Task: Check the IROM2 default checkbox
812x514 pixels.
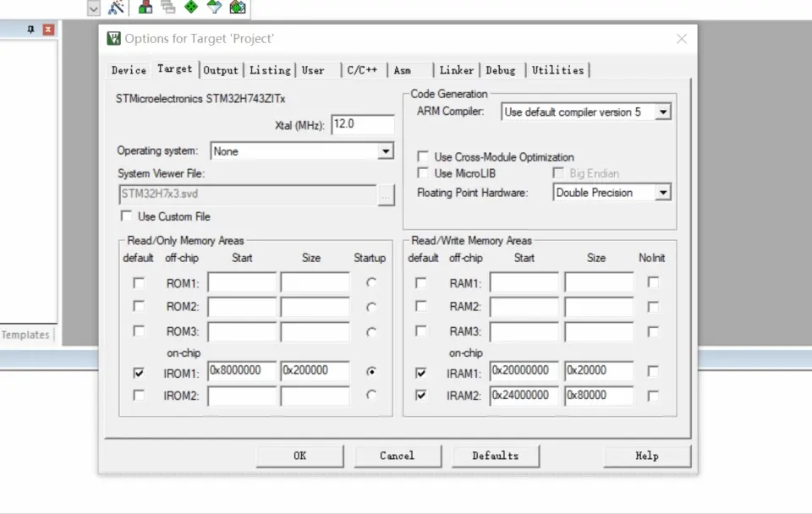Action: [x=138, y=395]
